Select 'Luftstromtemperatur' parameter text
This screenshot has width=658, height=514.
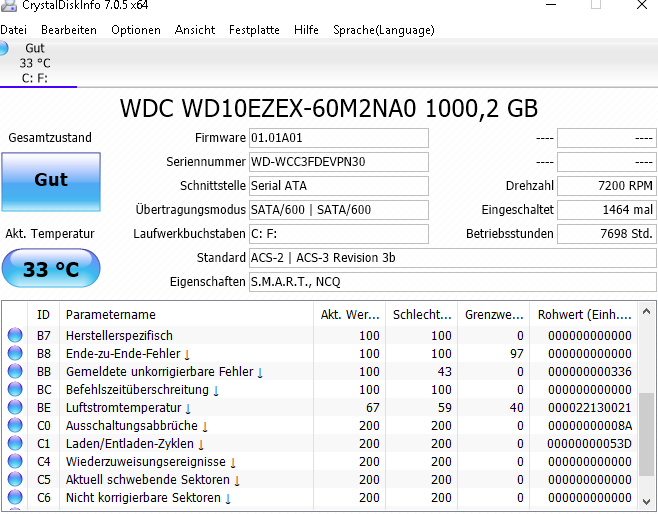(x=124, y=408)
